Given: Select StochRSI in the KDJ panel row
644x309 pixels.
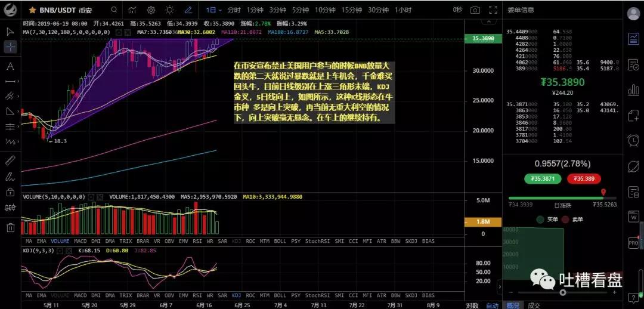Looking at the screenshot, I should 317,295.
